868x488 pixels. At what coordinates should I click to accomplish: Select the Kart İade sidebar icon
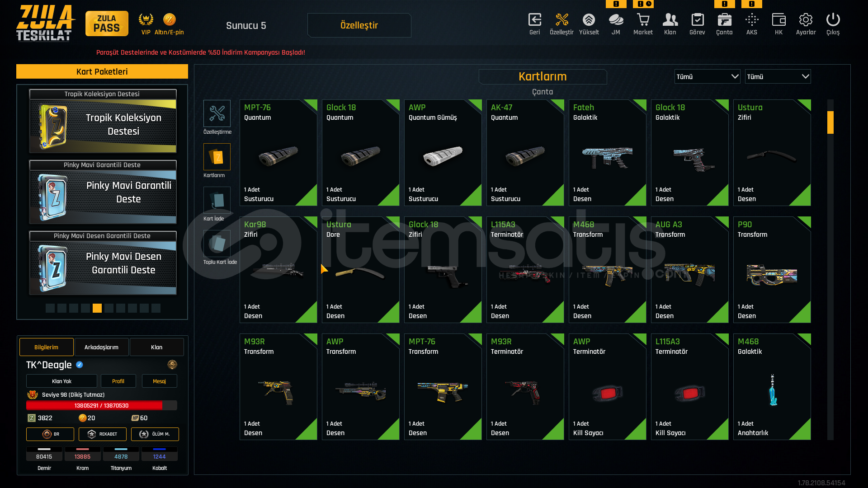217,200
